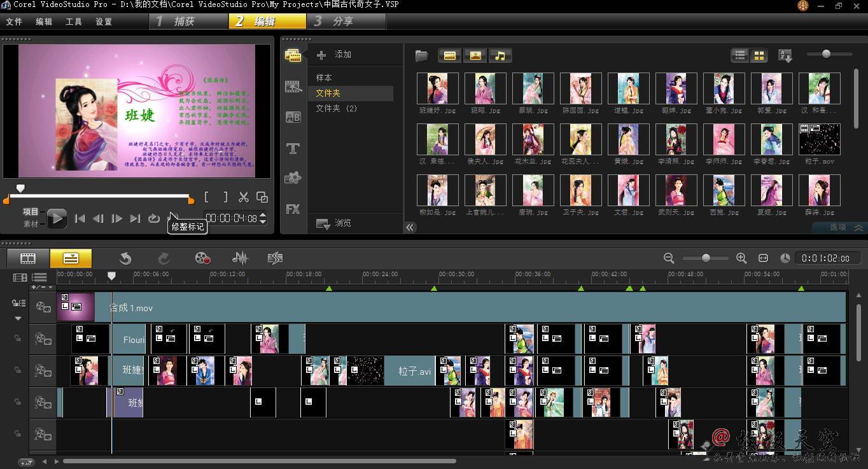The height and width of the screenshot is (469, 868).
Task: Set mark-out with right bracket icon
Action: pos(225,197)
